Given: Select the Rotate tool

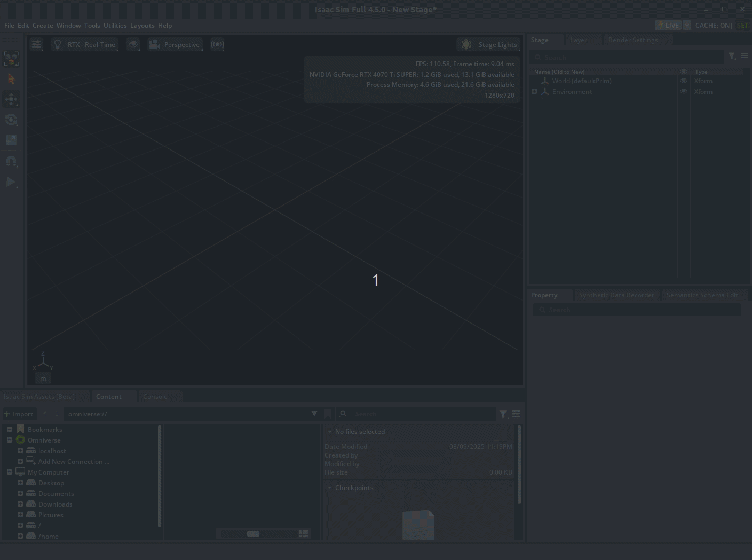Looking at the screenshot, I should pos(11,120).
